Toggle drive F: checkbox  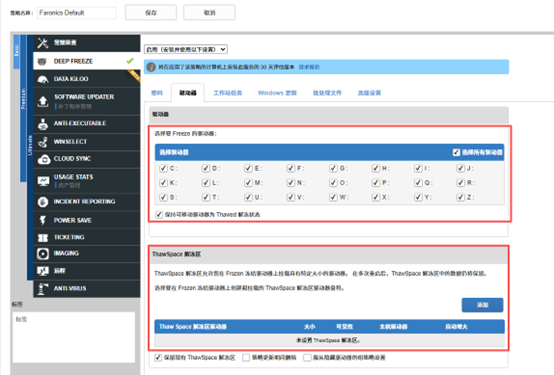[x=290, y=168]
